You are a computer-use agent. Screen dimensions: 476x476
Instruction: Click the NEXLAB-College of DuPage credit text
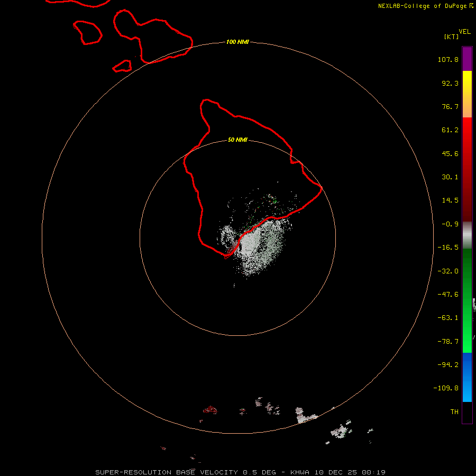point(425,6)
